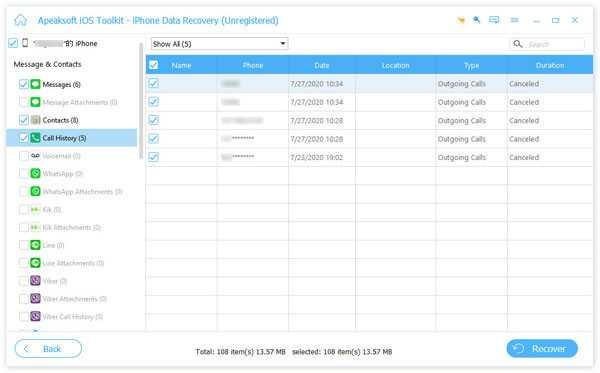Uncheck the 7/23/2020 10:02 call row checkbox
Viewport: 600px width, 373px height.
[x=153, y=157]
